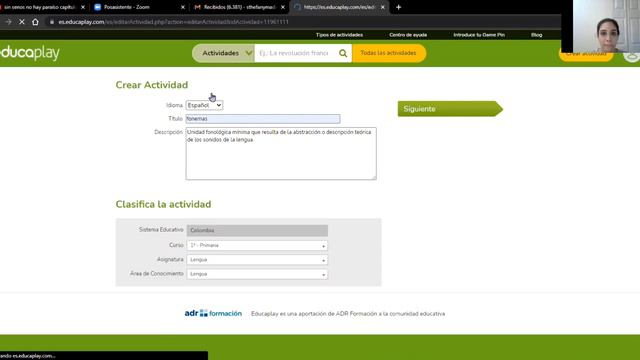
Task: Open the Área de Conocimiento dropdown
Action: pos(257,274)
